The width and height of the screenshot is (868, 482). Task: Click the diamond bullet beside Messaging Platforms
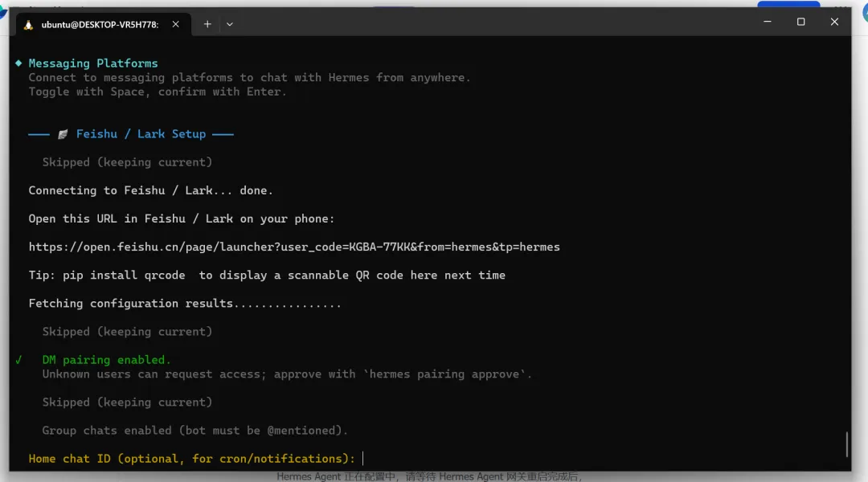pyautogui.click(x=18, y=63)
